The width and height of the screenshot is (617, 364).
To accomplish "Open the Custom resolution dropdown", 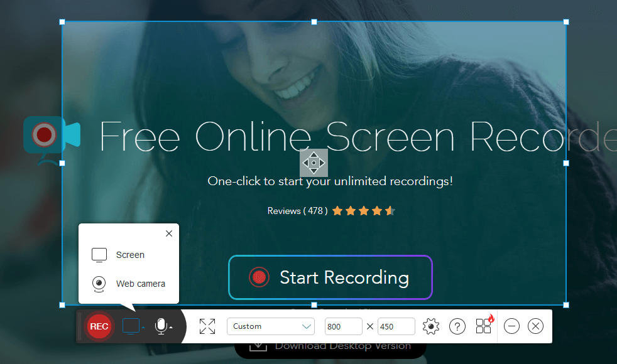I will coord(270,326).
